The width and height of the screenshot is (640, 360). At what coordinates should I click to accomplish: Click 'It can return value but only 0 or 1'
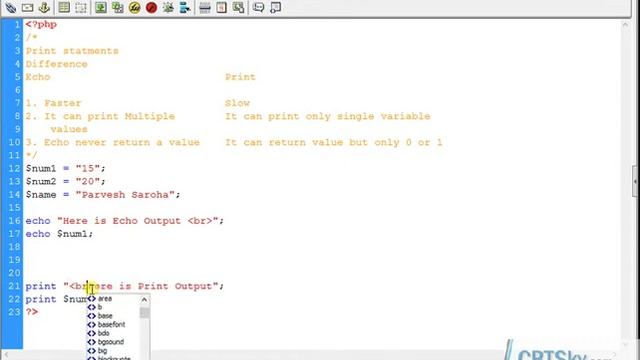pyautogui.click(x=333, y=142)
